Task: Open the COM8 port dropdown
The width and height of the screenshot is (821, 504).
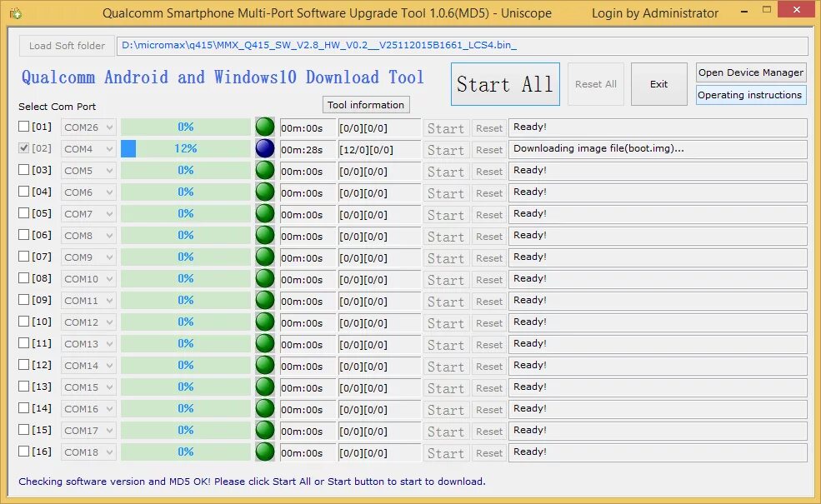Action: [x=88, y=236]
